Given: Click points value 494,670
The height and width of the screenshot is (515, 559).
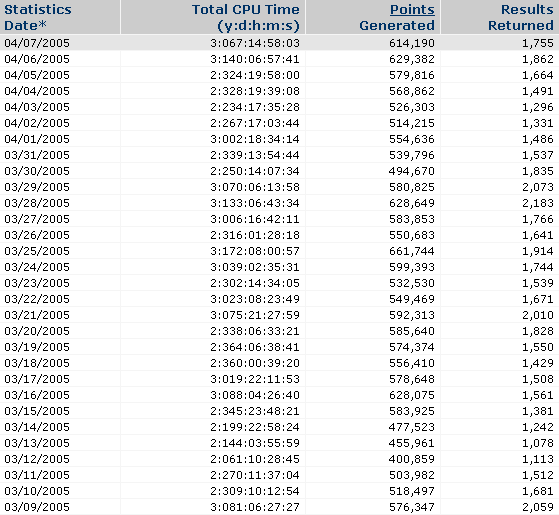Looking at the screenshot, I should (412, 171).
